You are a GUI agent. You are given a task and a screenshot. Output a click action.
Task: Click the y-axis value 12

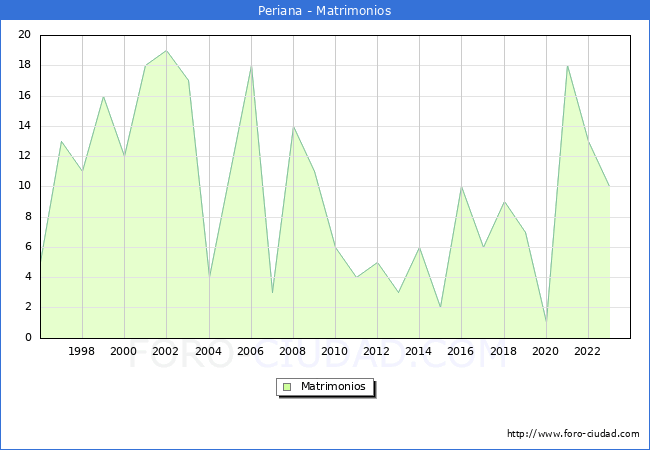[x=25, y=156]
